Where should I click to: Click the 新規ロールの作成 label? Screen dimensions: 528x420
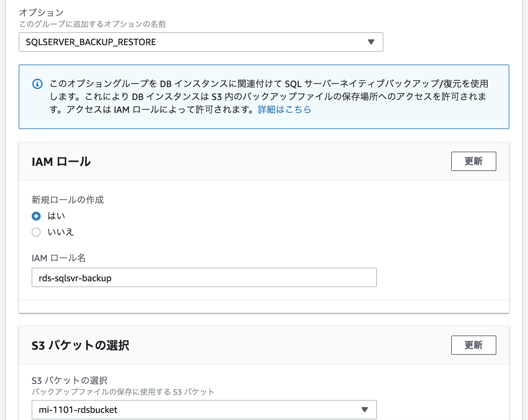coord(68,200)
